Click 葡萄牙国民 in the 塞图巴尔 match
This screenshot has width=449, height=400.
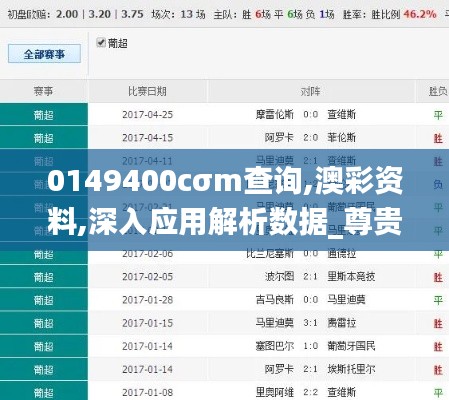(x=351, y=346)
